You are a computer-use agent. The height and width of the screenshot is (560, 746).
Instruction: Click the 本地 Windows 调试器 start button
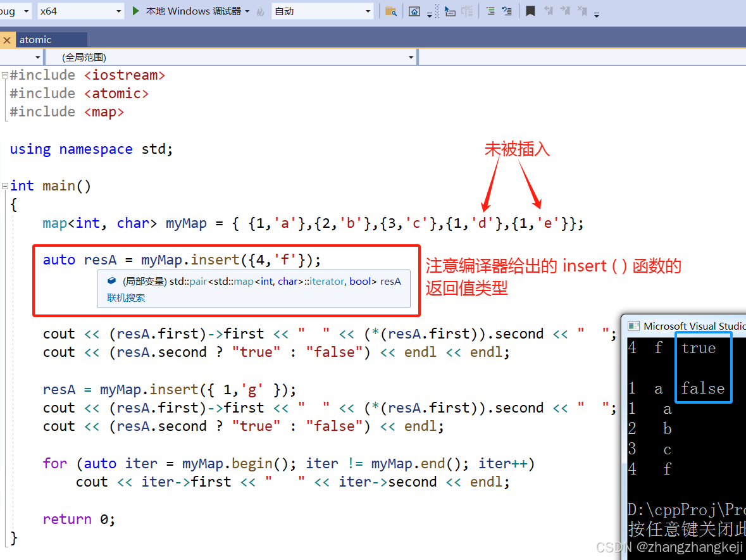click(x=193, y=11)
